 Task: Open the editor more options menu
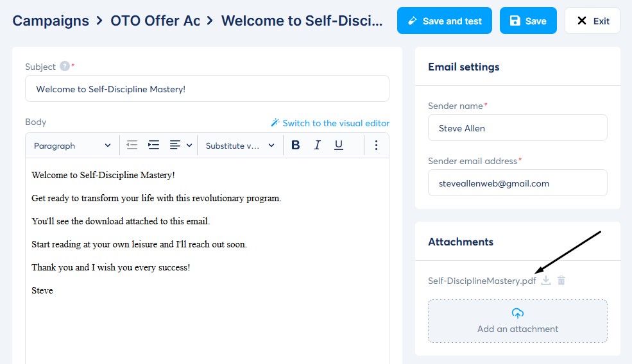pyautogui.click(x=377, y=145)
